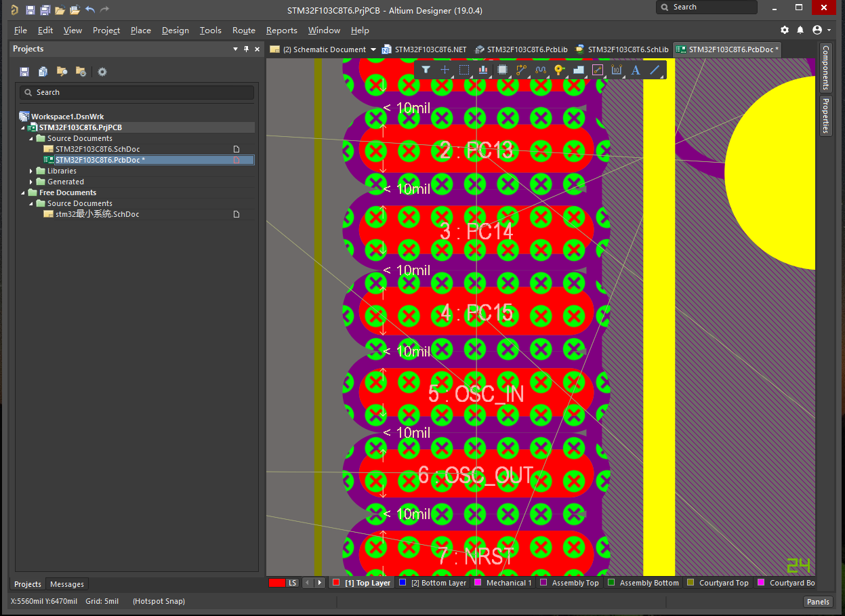
Task: Collapse the Free Documents node
Action: point(23,192)
